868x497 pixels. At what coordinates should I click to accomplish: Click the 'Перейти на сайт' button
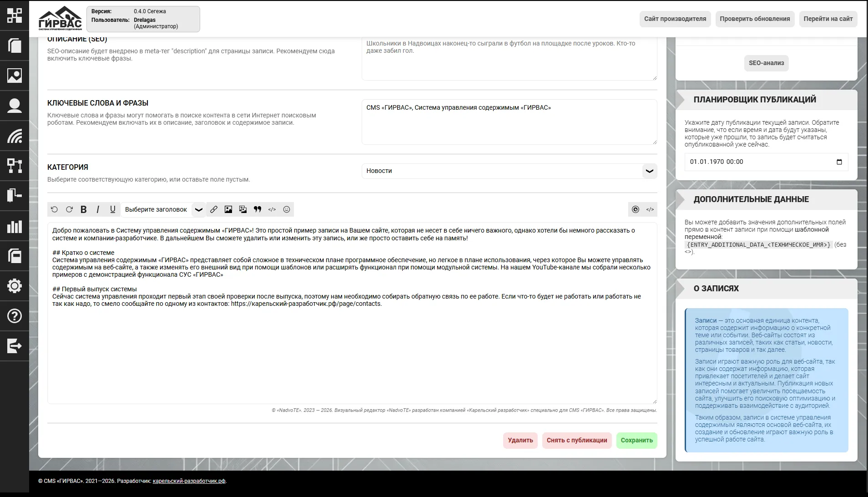coord(828,19)
